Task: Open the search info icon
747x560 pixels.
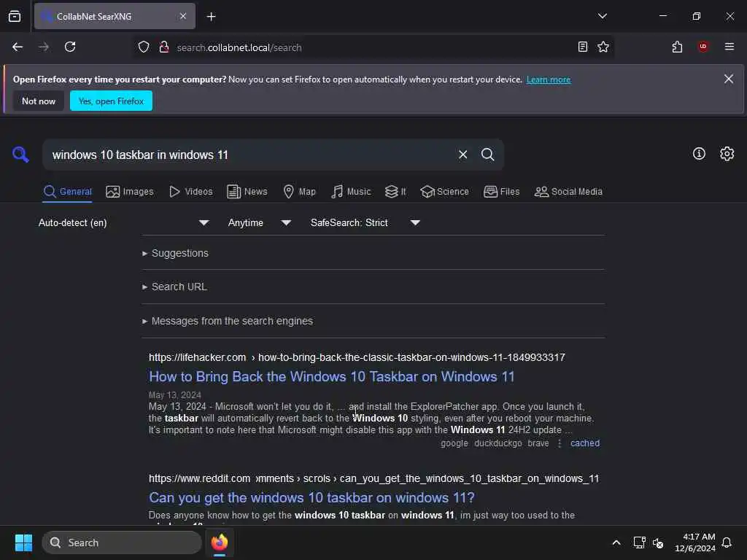Action: coord(699,153)
